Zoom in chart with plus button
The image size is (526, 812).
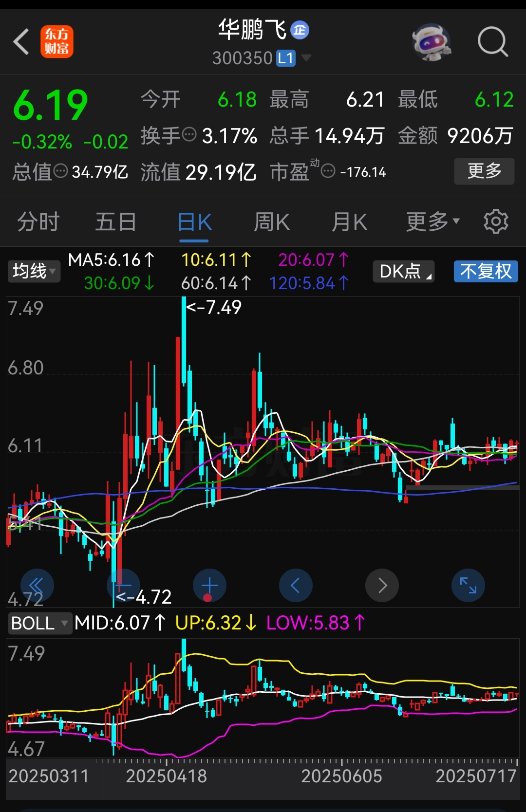(209, 585)
